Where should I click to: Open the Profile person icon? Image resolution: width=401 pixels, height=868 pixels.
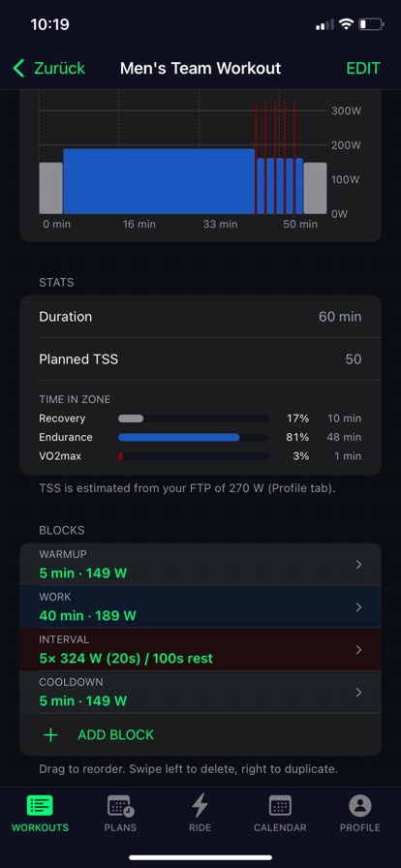pos(360,805)
